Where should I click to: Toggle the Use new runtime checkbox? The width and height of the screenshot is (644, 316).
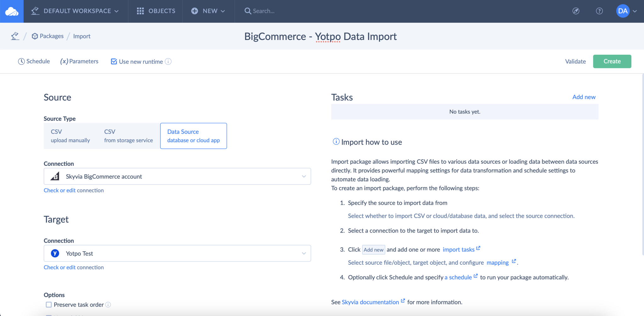[114, 61]
